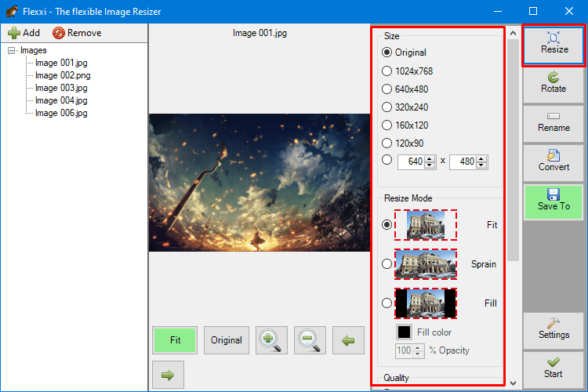Click the Original preview view button

[x=226, y=340]
